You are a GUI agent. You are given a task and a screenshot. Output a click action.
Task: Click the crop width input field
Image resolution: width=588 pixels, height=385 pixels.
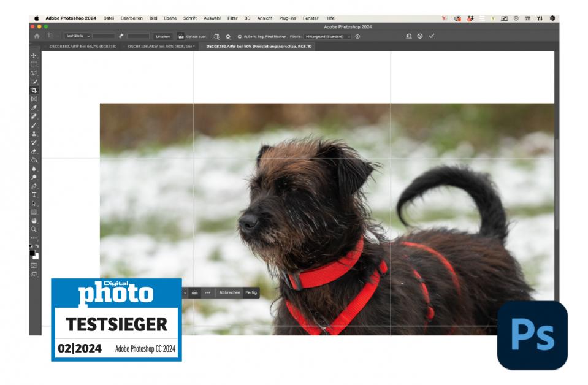104,36
